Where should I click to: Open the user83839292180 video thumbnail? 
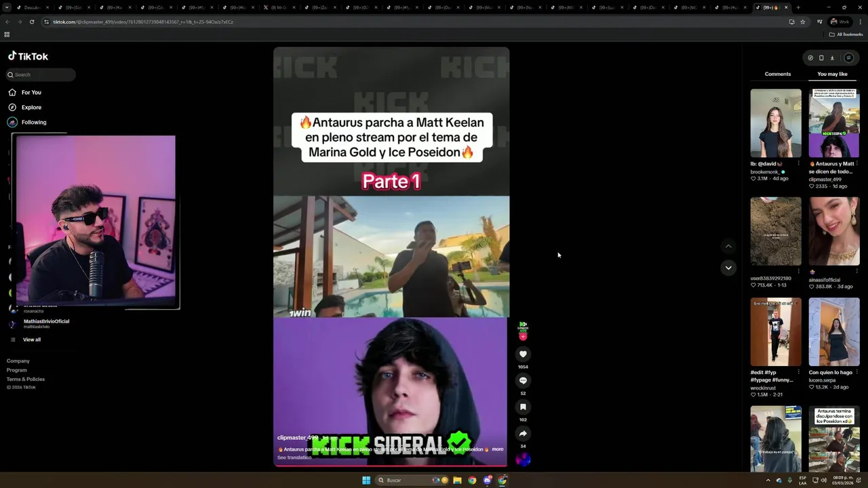coord(776,231)
